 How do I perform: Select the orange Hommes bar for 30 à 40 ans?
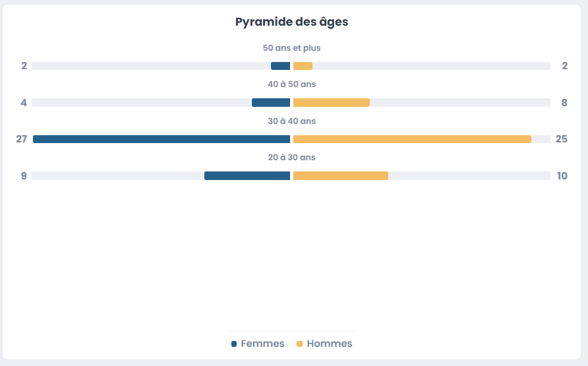click(x=412, y=139)
